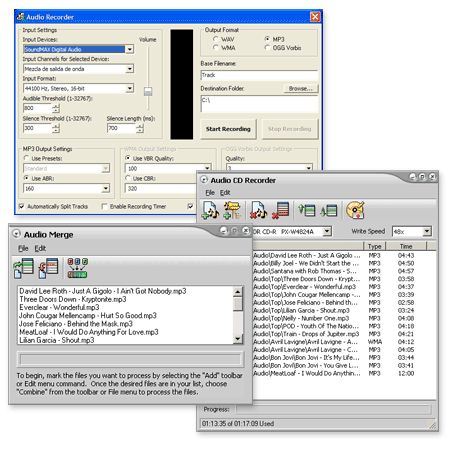Click round title icon of Audio Merge window
Image resolution: width=450 pixels, height=450 pixels.
click(17, 234)
